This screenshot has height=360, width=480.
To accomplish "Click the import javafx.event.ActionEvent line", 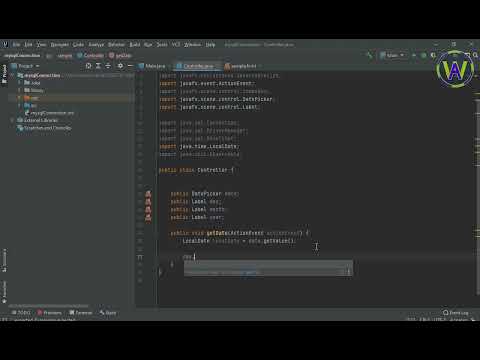I will point(208,83).
